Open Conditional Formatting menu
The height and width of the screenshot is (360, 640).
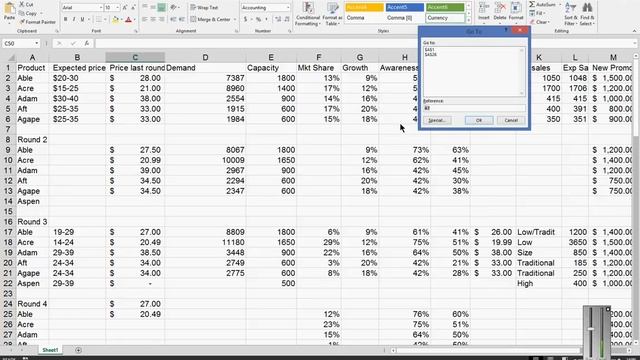[x=308, y=14]
